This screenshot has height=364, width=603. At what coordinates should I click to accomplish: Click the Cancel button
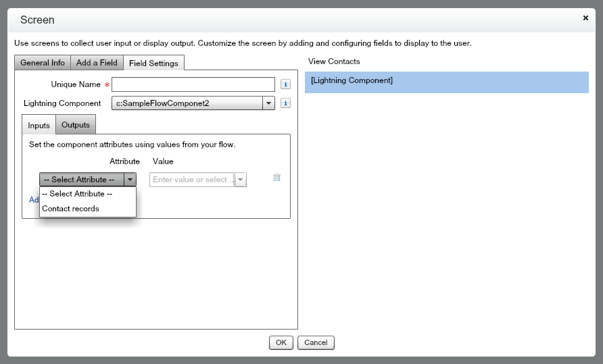tap(316, 342)
